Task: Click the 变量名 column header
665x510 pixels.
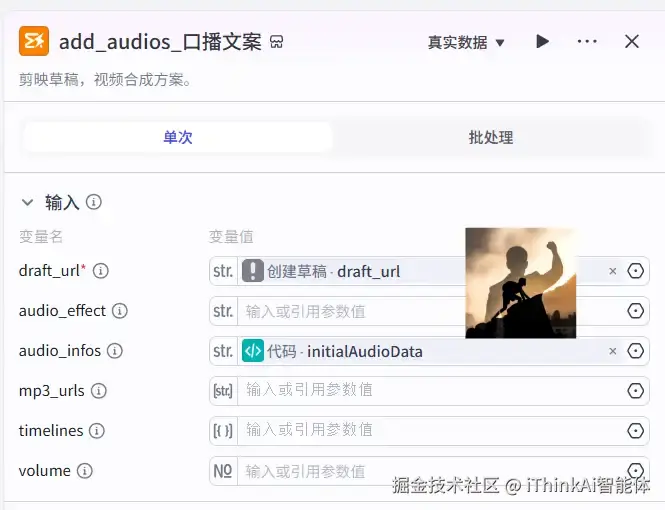Action: coord(41,236)
